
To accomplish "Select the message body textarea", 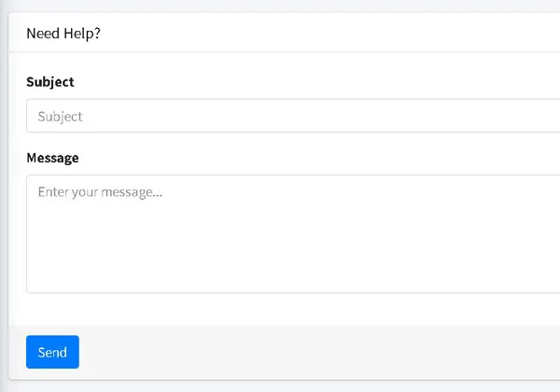I will tap(293, 234).
